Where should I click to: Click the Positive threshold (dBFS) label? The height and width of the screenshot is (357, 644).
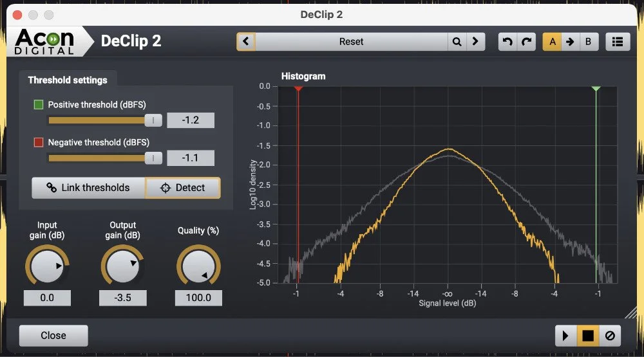point(97,105)
